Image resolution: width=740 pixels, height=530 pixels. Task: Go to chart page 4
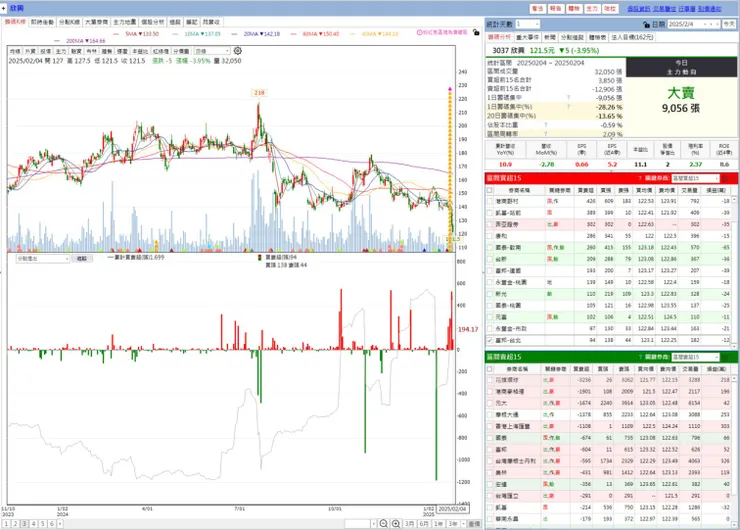pos(34,524)
